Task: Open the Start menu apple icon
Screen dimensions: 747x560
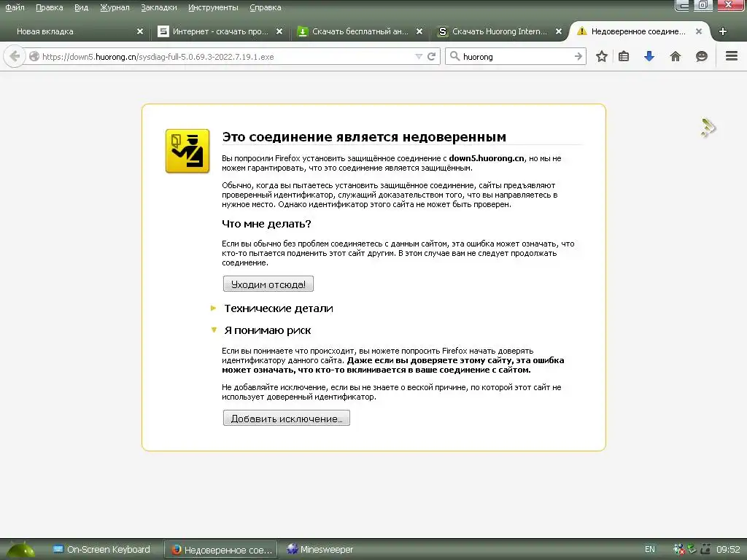Action: (19, 550)
